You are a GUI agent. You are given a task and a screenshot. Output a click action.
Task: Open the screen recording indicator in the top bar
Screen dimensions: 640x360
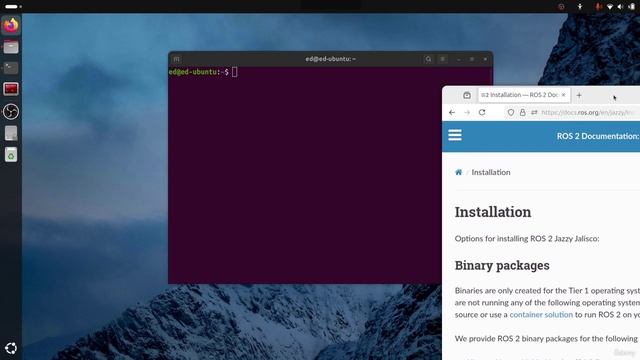point(561,7)
